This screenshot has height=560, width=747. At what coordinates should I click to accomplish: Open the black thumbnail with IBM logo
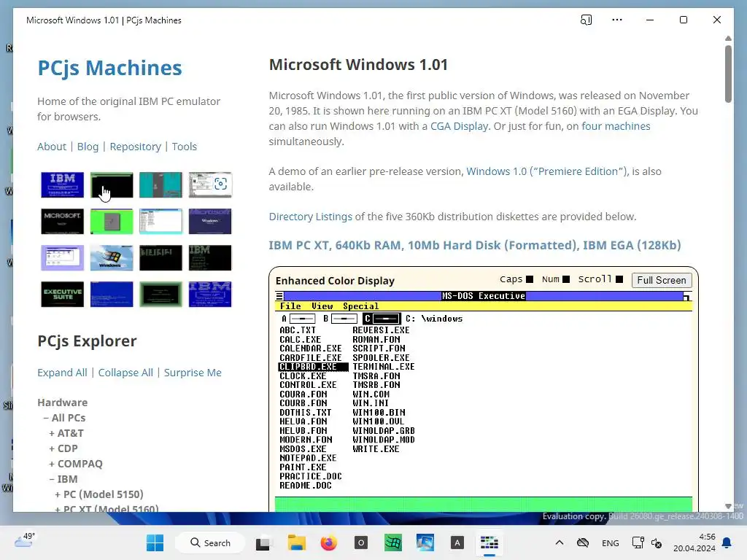click(x=210, y=257)
